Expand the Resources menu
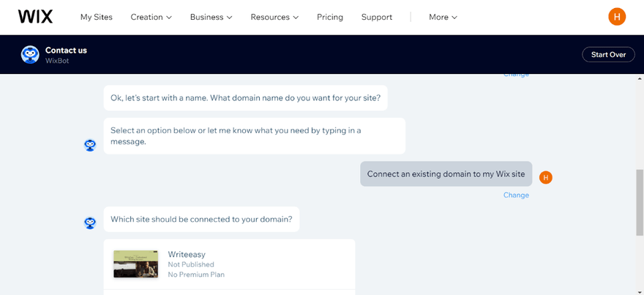The image size is (644, 295). pos(274,18)
